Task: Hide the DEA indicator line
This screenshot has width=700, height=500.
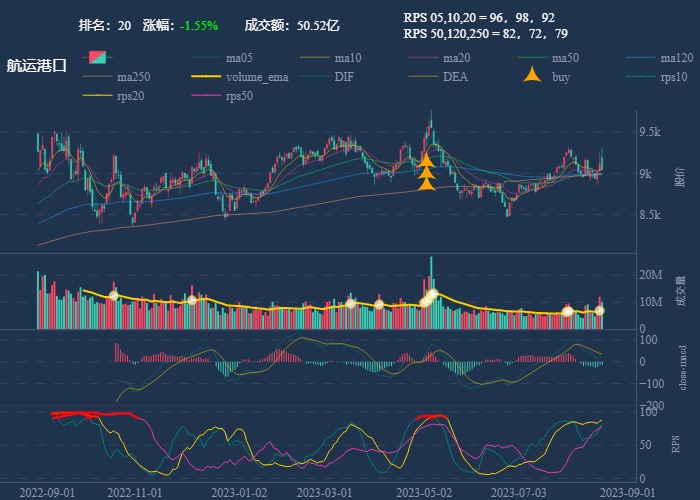Action: pos(424,77)
